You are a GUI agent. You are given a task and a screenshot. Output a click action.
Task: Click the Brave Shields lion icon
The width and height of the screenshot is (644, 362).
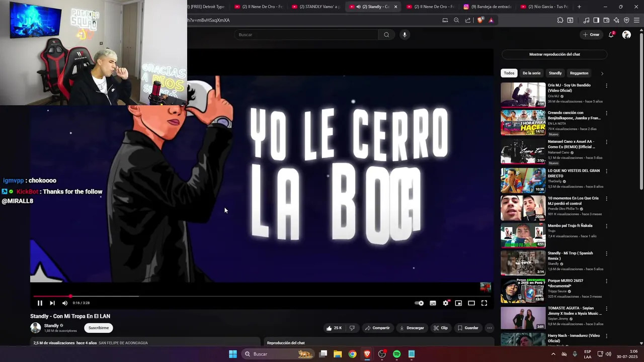[x=480, y=20]
